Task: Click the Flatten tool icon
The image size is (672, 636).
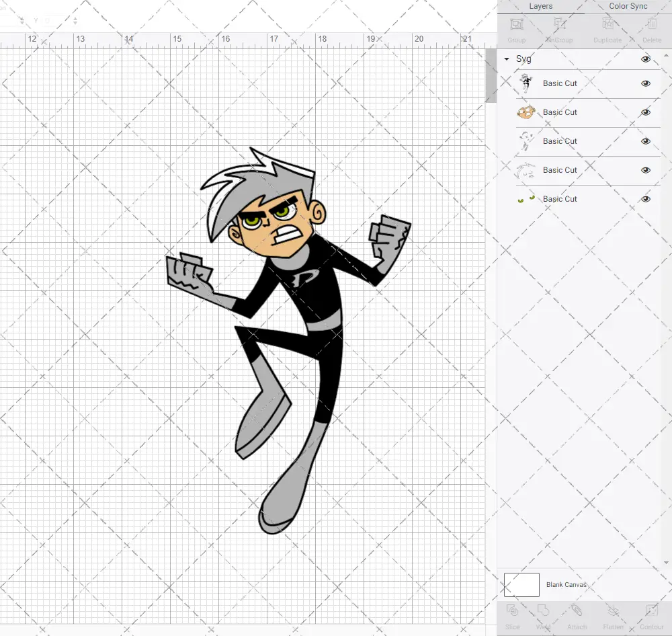Action: [614, 610]
